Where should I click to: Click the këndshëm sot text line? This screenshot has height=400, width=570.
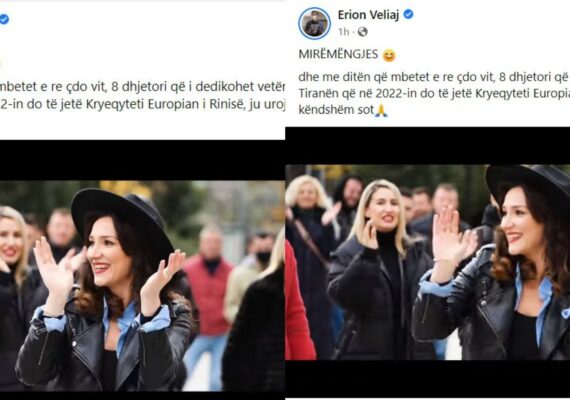336,110
